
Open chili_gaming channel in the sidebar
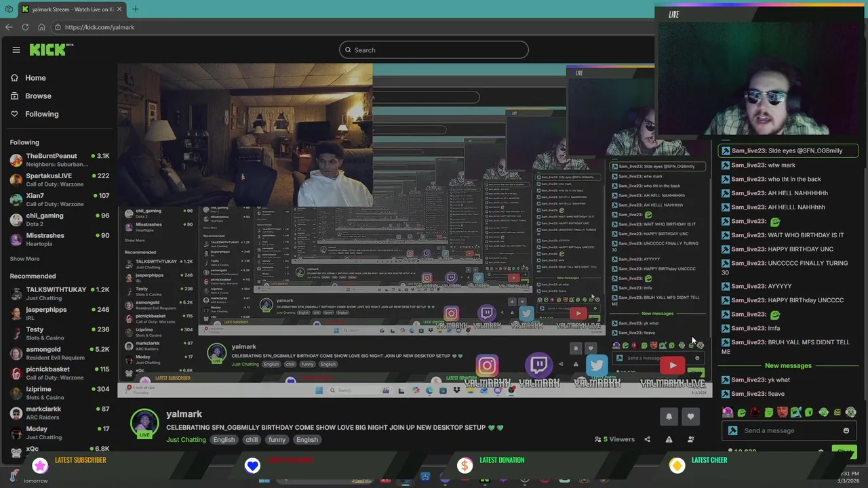click(60, 220)
